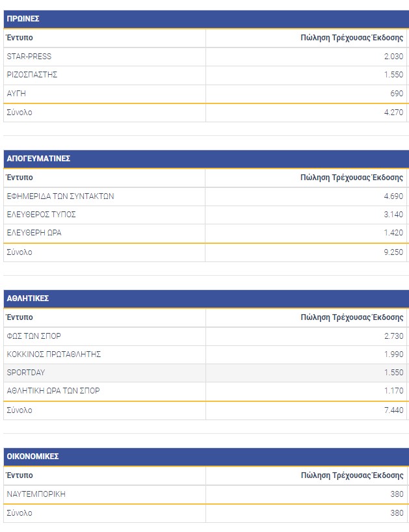The height and width of the screenshot is (532, 409).
Task: Select the STAR-PRESS newspaper row
Action: [x=29, y=57]
